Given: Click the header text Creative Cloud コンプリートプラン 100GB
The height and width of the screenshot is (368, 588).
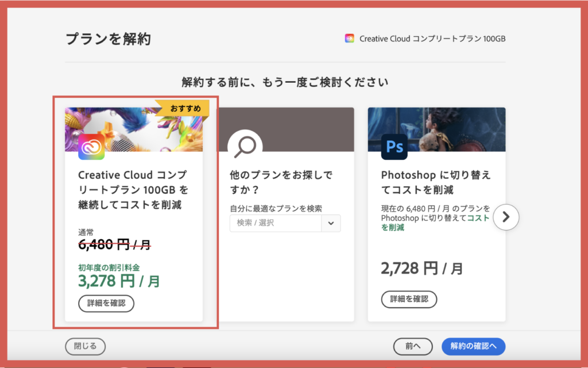Looking at the screenshot, I should coord(432,39).
